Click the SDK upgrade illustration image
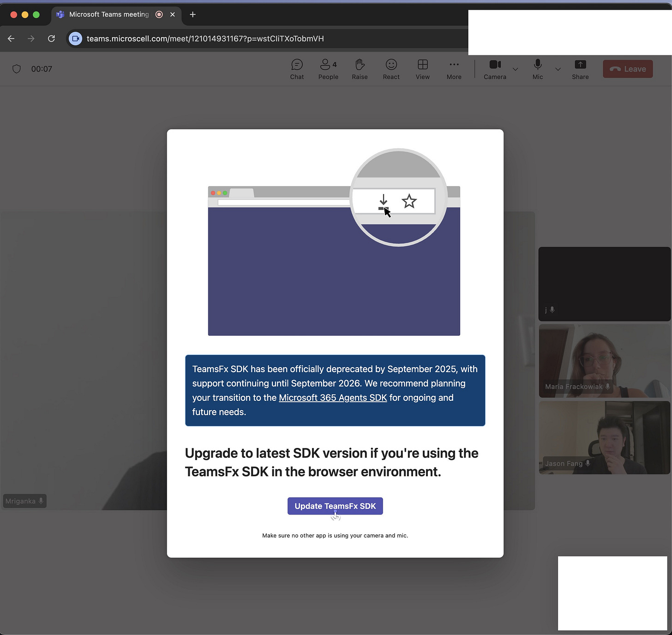Screen dimensions: 672x635 pyautogui.click(x=334, y=242)
